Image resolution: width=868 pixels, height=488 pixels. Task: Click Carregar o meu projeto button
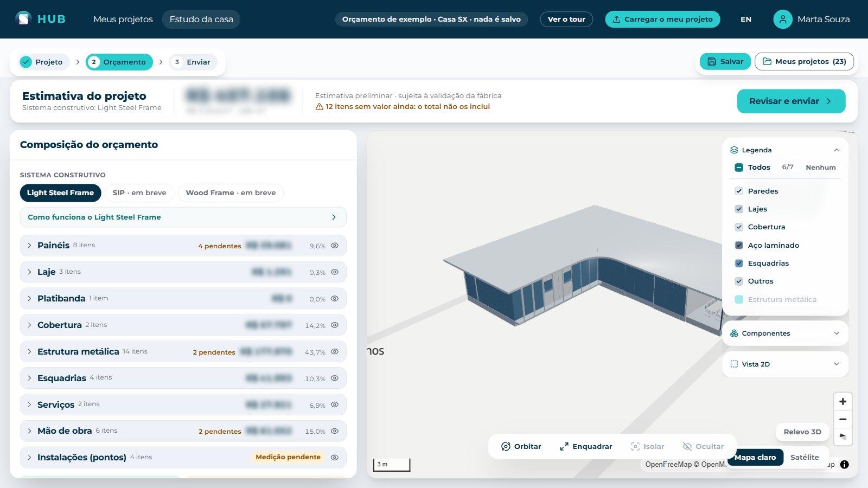(662, 19)
